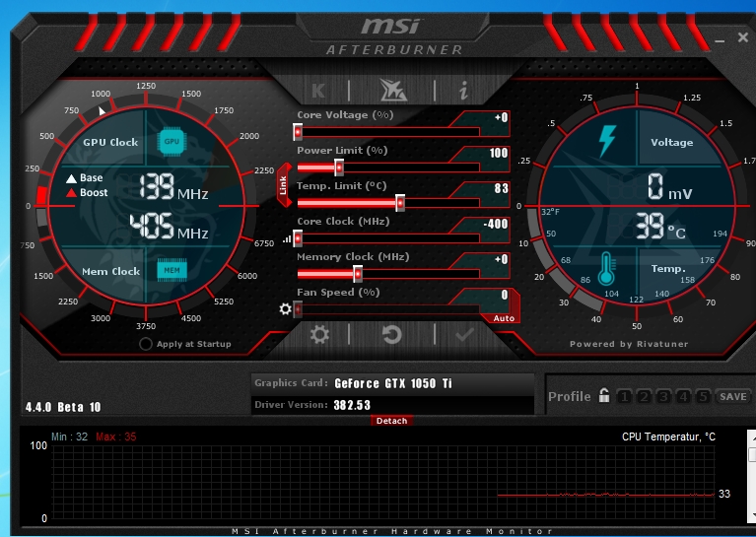Image resolution: width=756 pixels, height=537 pixels.
Task: Minimize the Afterburner window
Action: (x=720, y=40)
